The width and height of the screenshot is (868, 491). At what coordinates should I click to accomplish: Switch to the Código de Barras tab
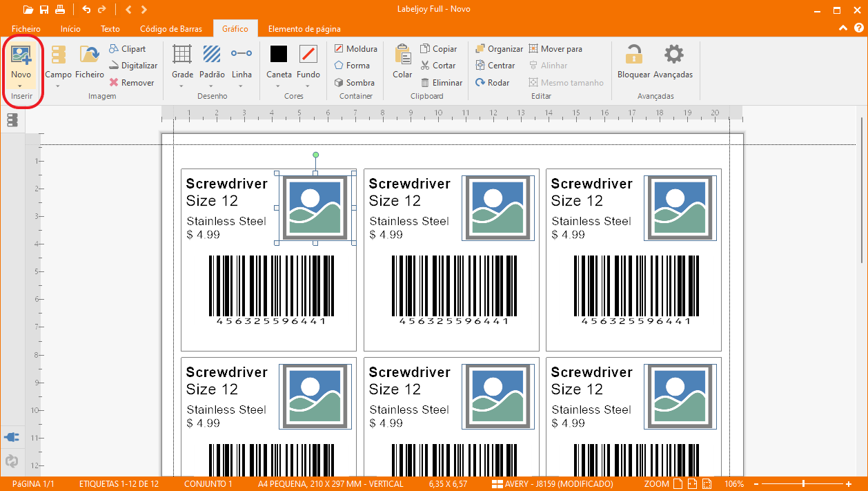pyautogui.click(x=171, y=29)
